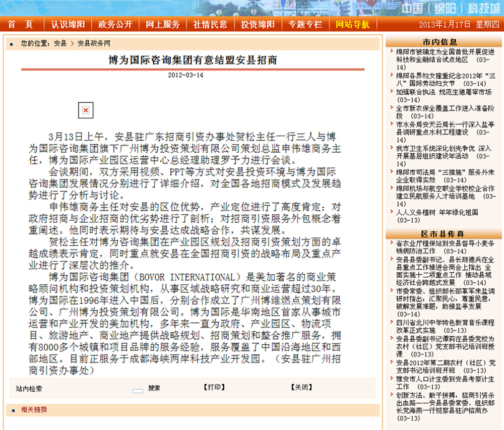Open news about 科技和金融结合试点地区
Image resolution: width=504 pixels, height=430 pixels.
445,59
